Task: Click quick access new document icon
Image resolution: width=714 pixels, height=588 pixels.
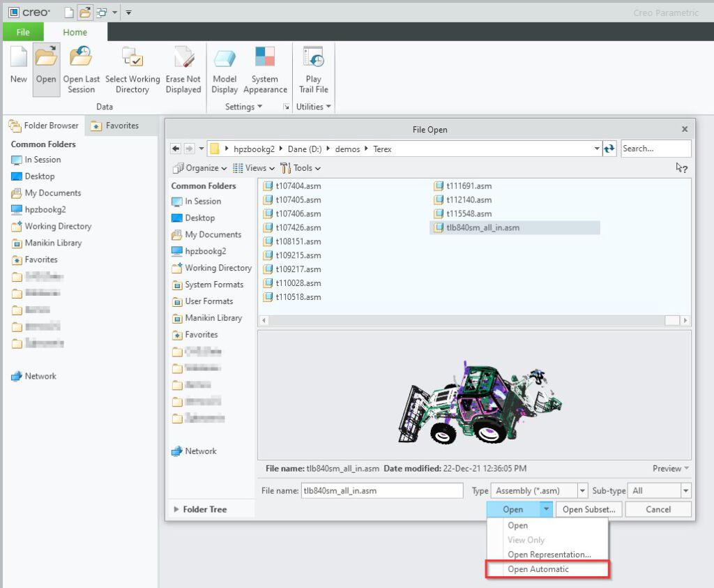Action: coord(69,13)
